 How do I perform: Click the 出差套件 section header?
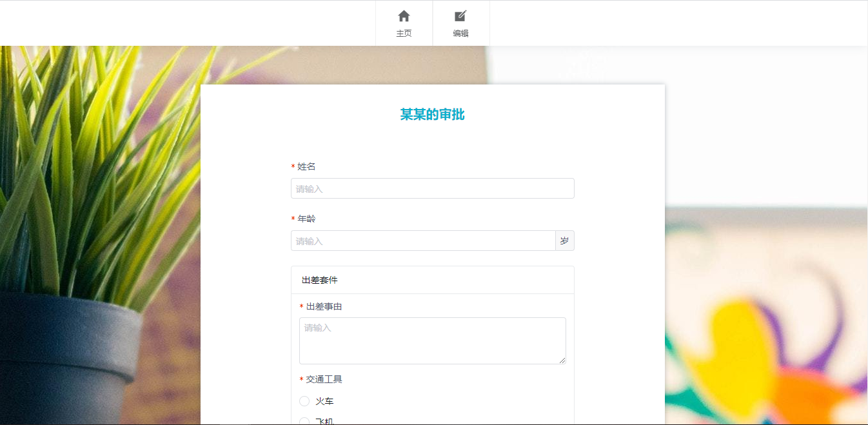[x=433, y=280]
